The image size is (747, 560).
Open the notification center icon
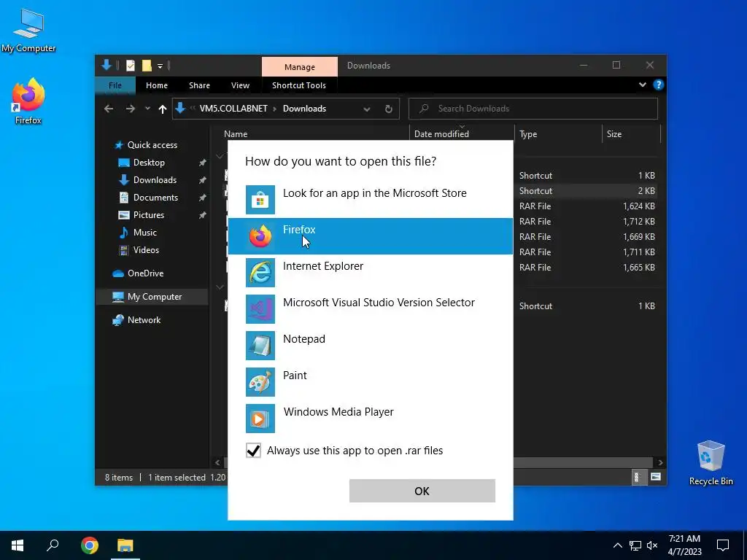pos(723,545)
